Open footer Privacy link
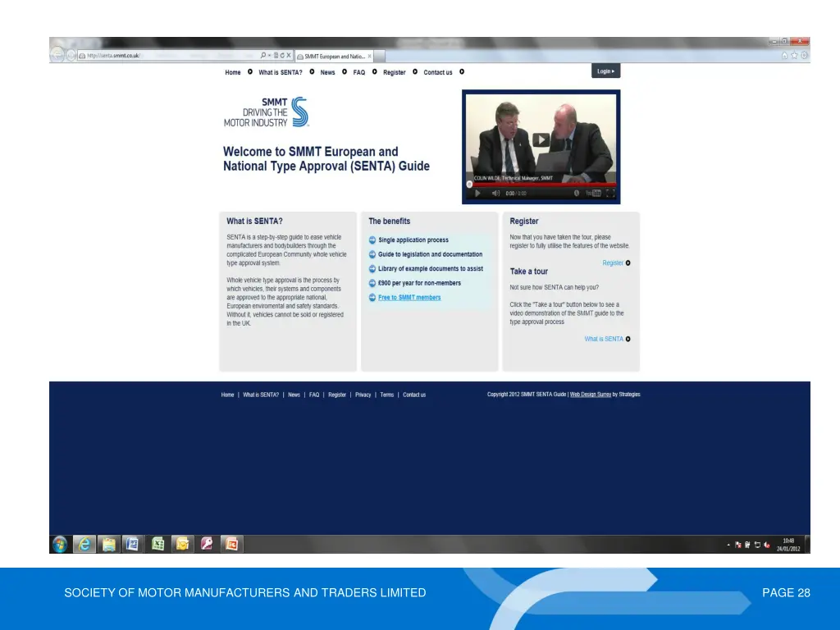 pos(363,395)
